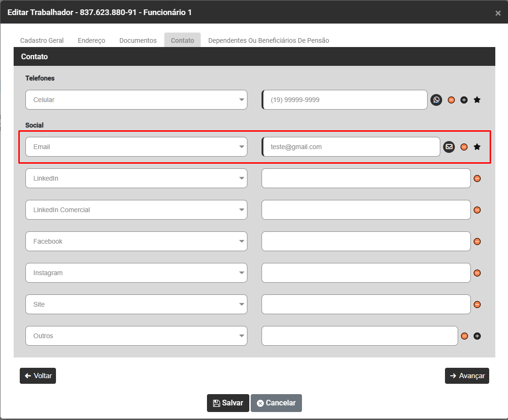Screen dimensions: 508x420
Task: Click the Salvar button
Action: (x=228, y=403)
